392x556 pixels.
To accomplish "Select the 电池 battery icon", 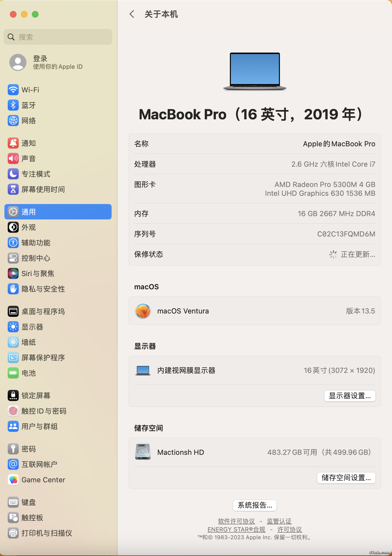I will [13, 373].
